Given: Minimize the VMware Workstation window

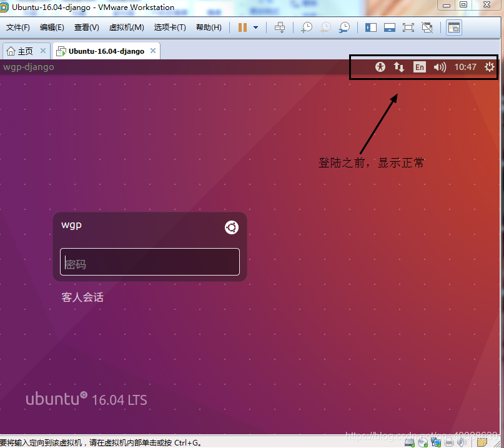Looking at the screenshot, I should pyautogui.click(x=446, y=5).
